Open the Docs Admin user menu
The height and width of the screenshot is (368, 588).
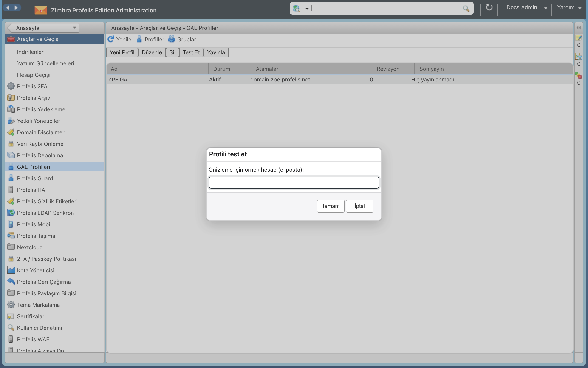tap(526, 8)
